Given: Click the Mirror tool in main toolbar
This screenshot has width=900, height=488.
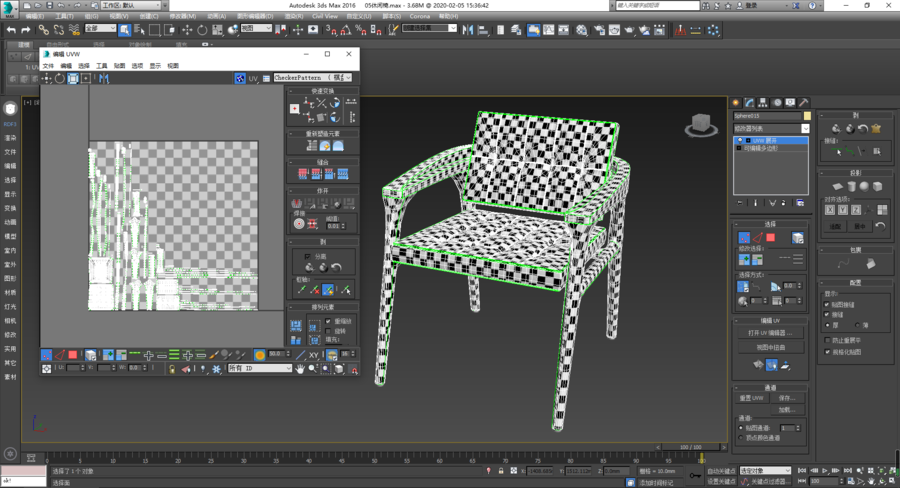Looking at the screenshot, I should pos(468,30).
